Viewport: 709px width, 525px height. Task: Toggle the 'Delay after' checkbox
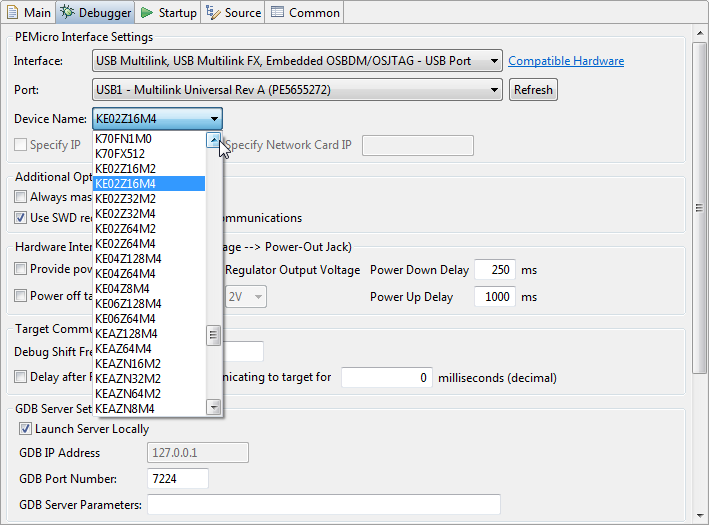[20, 377]
